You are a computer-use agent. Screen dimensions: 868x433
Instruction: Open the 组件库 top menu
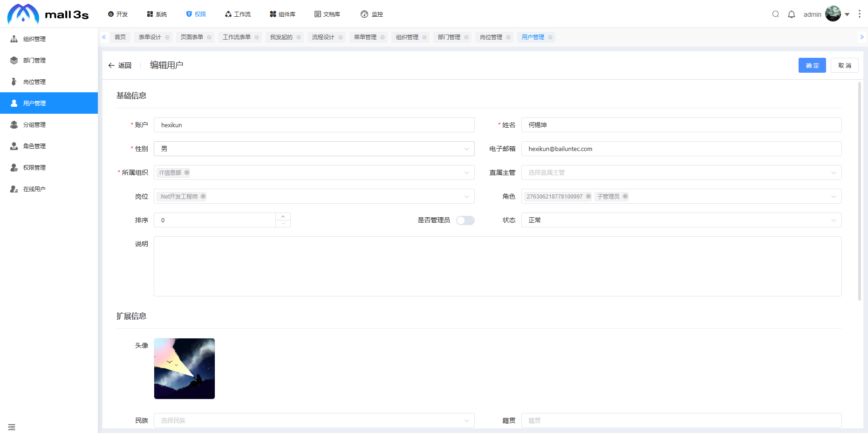283,14
